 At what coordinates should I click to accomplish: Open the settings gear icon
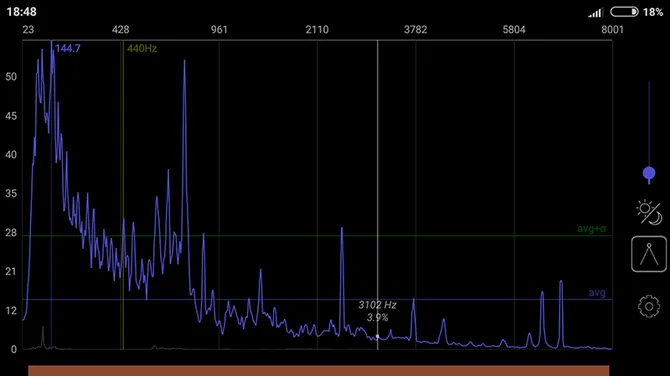(x=649, y=306)
